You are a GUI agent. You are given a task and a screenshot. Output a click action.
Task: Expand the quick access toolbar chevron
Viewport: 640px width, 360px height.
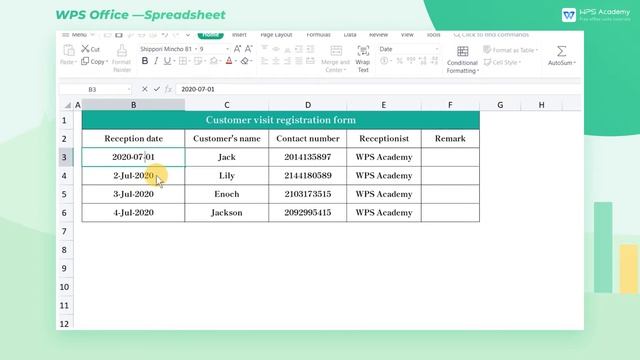click(x=188, y=35)
